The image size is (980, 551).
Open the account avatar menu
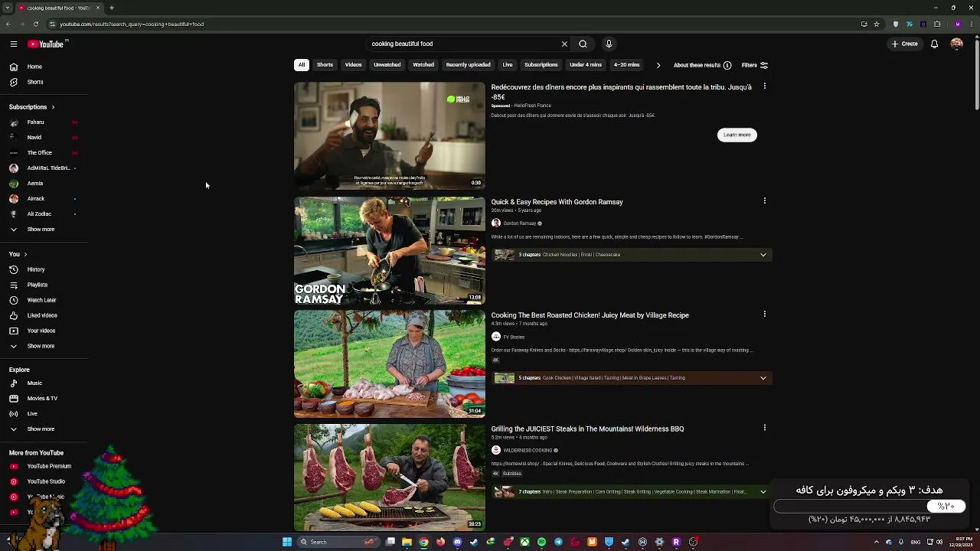click(956, 44)
